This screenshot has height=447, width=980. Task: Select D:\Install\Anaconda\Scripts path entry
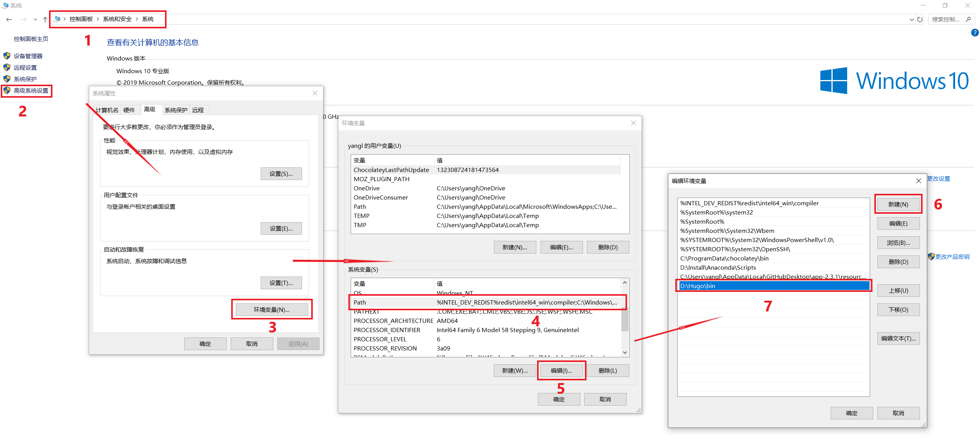coord(773,267)
